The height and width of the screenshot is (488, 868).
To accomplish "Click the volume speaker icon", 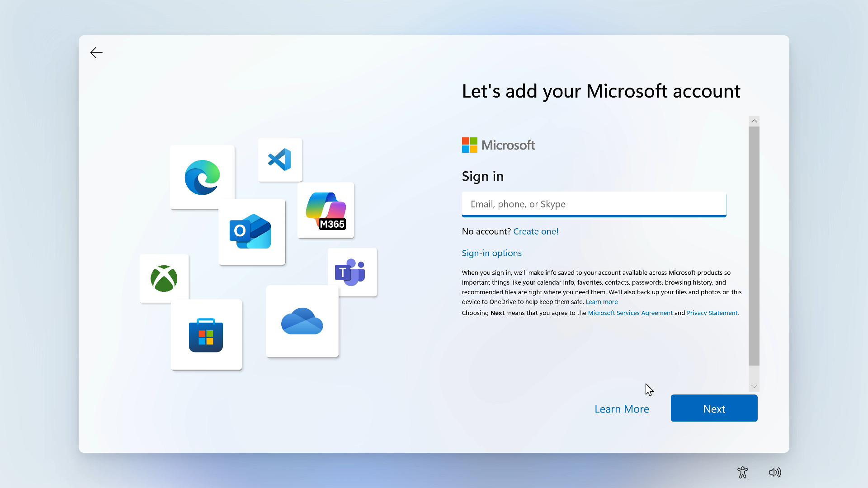I will coord(775,472).
